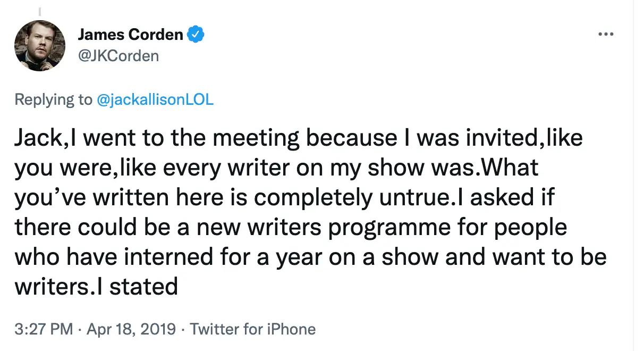644x351 pixels.
Task: Open the Twitter for iPhone source link
Action: (253, 329)
